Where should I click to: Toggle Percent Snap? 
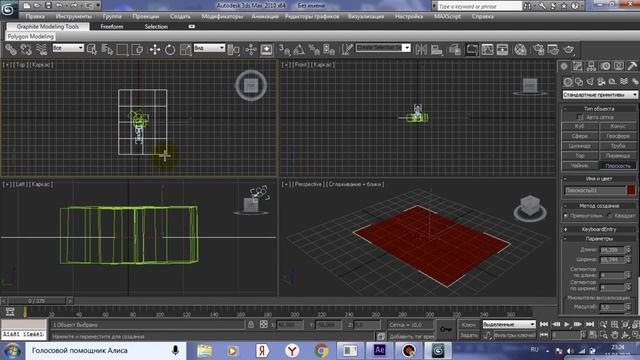click(314, 50)
